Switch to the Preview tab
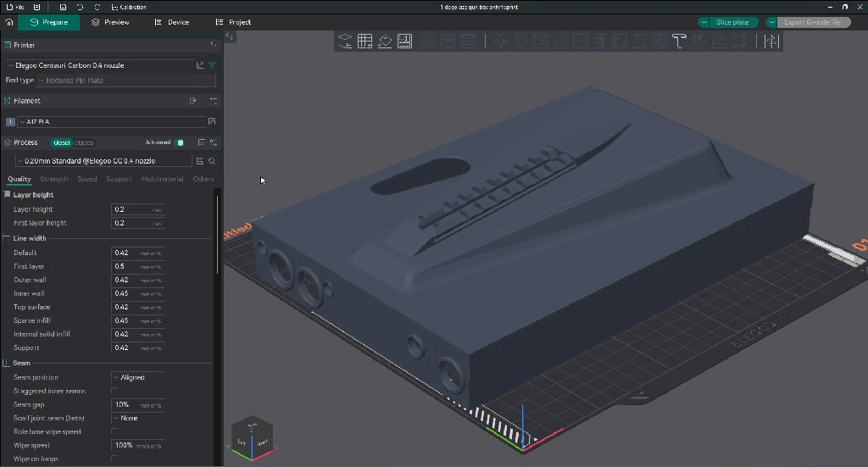 pos(110,22)
